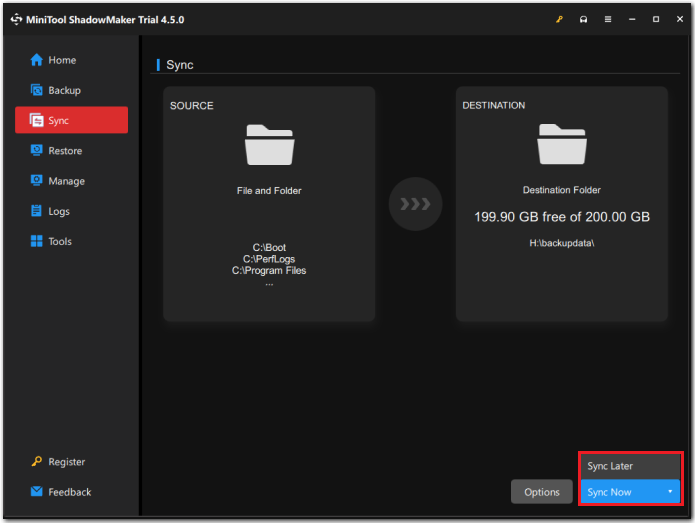Minimize the ShadowMaker window
Image resolution: width=695 pixels, height=523 pixels.
click(632, 20)
